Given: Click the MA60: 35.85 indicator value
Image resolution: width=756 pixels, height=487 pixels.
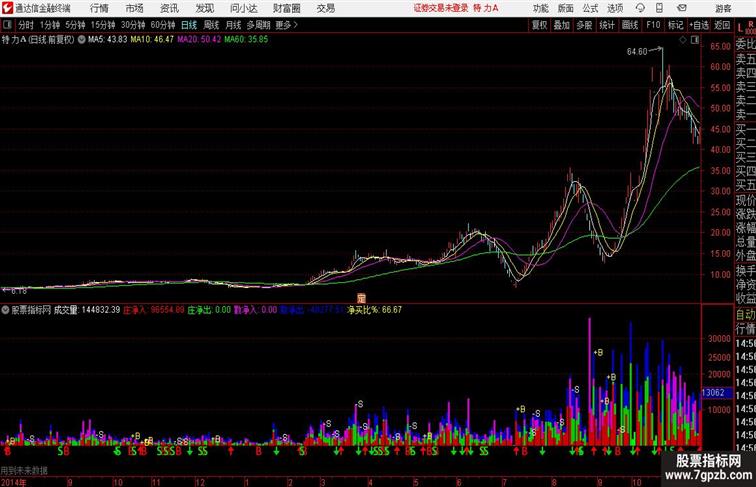Looking at the screenshot, I should [246, 40].
